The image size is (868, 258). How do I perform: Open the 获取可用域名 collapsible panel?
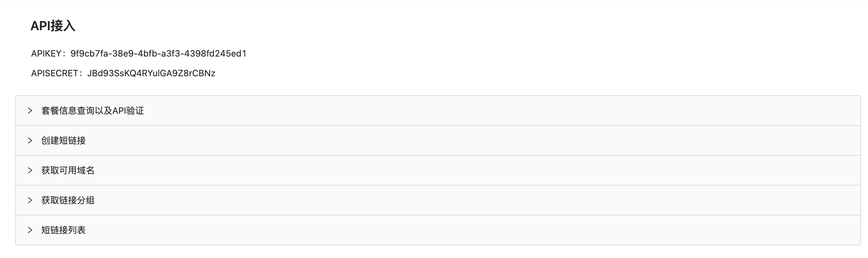(438, 170)
